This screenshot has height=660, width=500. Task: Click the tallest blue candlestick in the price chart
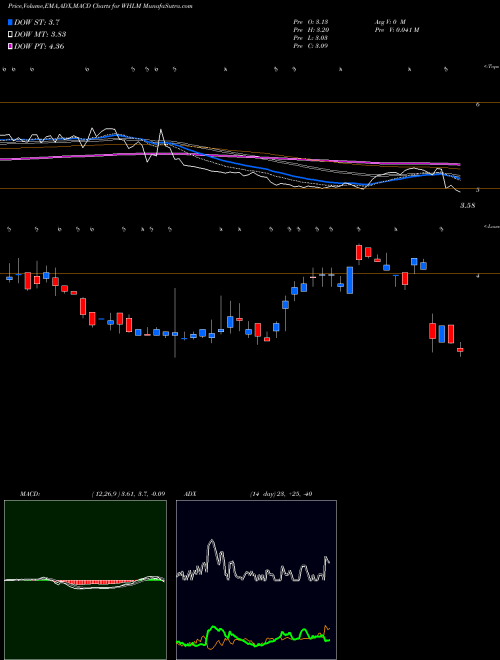point(349,280)
